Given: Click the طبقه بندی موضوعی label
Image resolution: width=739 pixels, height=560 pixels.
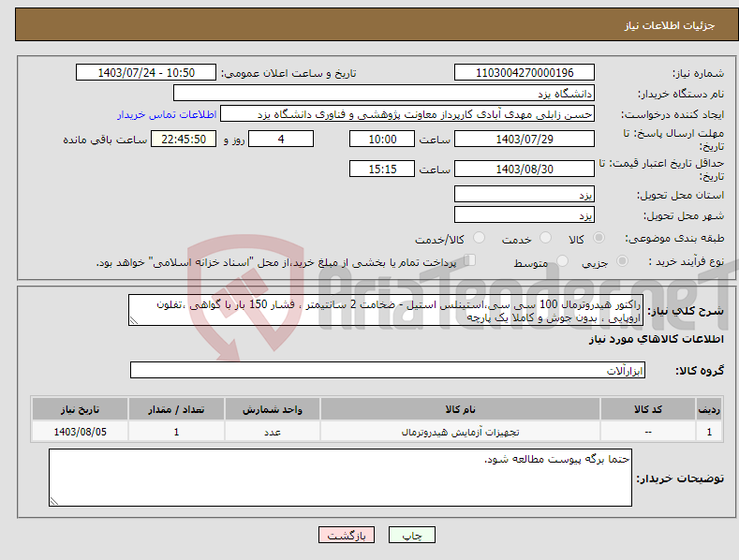Looking at the screenshot, I should 674,238.
